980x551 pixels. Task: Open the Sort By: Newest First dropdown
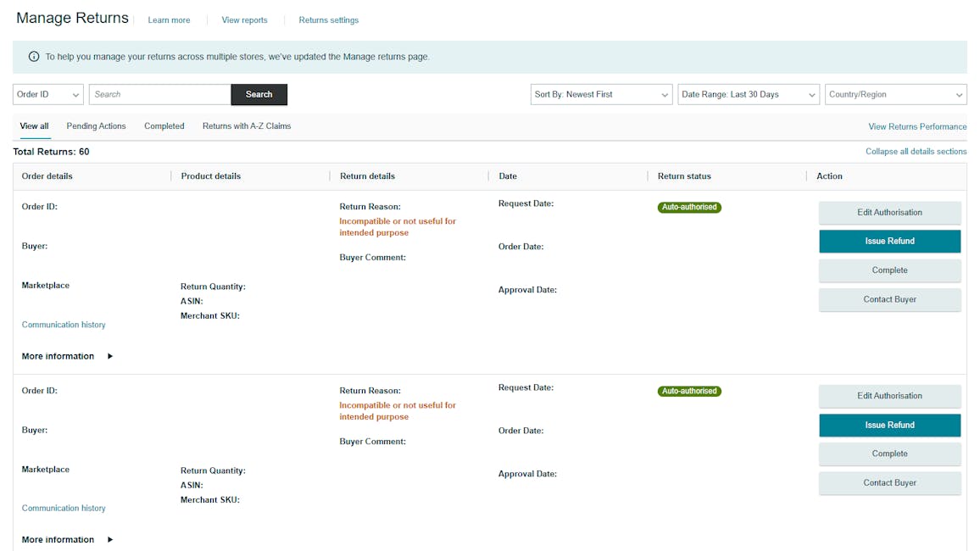click(602, 95)
